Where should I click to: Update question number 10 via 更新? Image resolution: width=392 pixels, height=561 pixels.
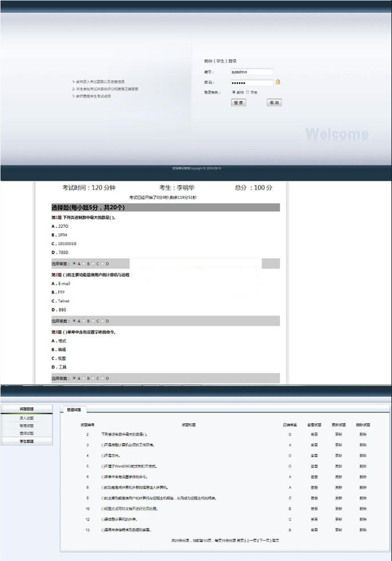(338, 508)
